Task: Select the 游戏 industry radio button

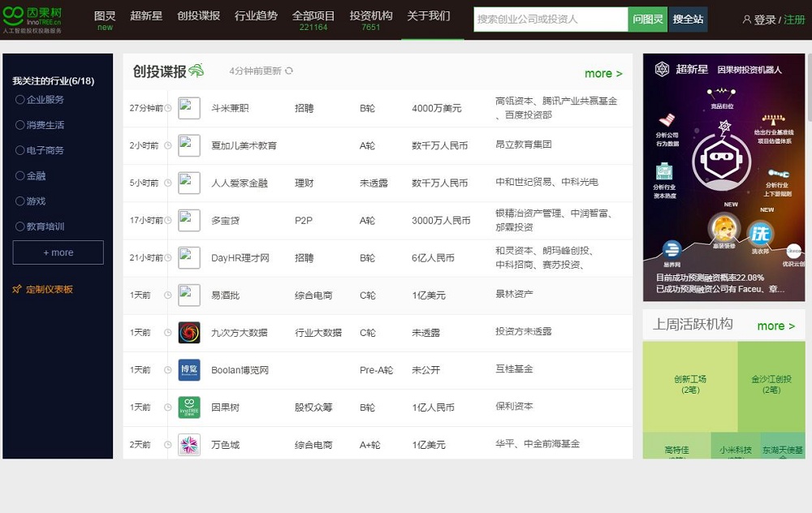Action: 19,200
